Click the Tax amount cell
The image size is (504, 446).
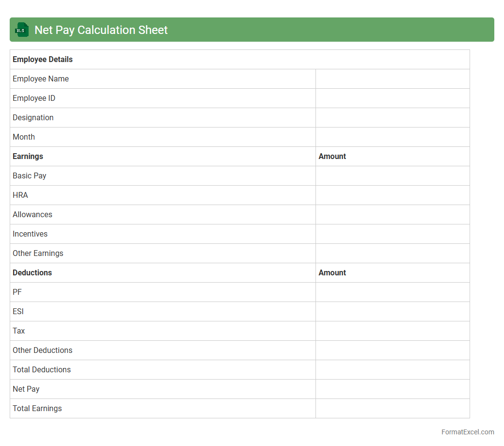click(x=393, y=331)
